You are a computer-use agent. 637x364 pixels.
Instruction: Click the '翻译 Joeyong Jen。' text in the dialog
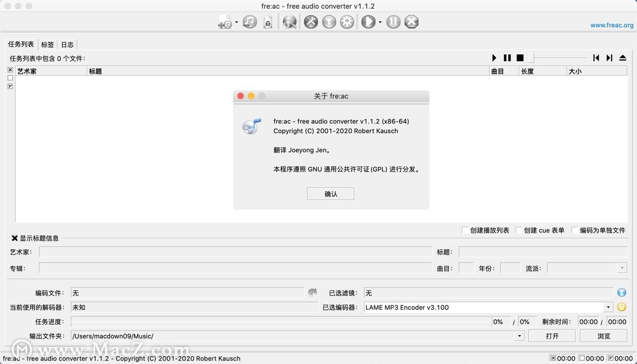coord(302,150)
